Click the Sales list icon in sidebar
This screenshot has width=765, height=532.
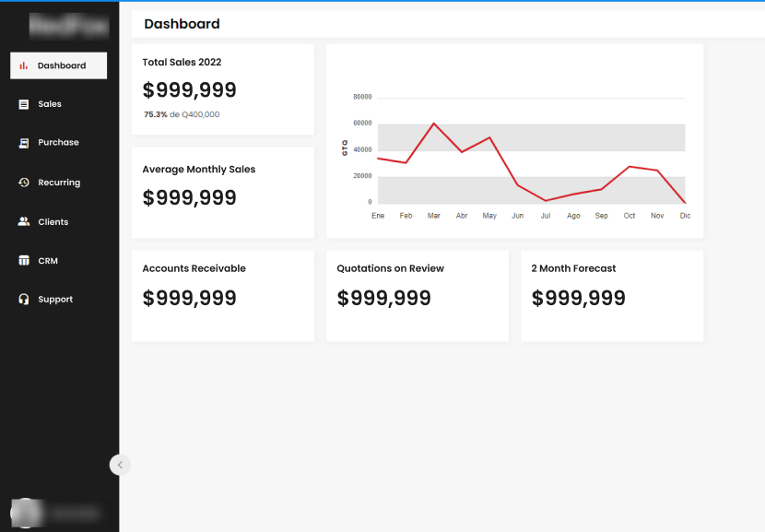pyautogui.click(x=23, y=104)
